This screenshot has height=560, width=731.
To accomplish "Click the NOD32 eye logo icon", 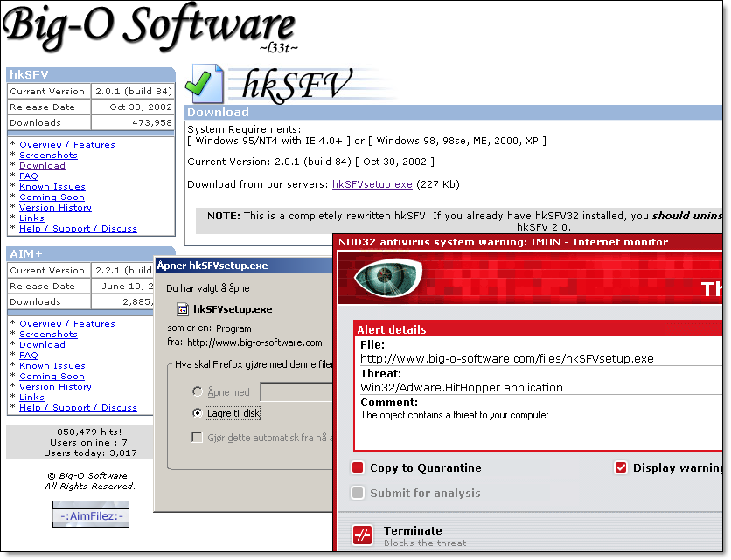I will tap(387, 278).
